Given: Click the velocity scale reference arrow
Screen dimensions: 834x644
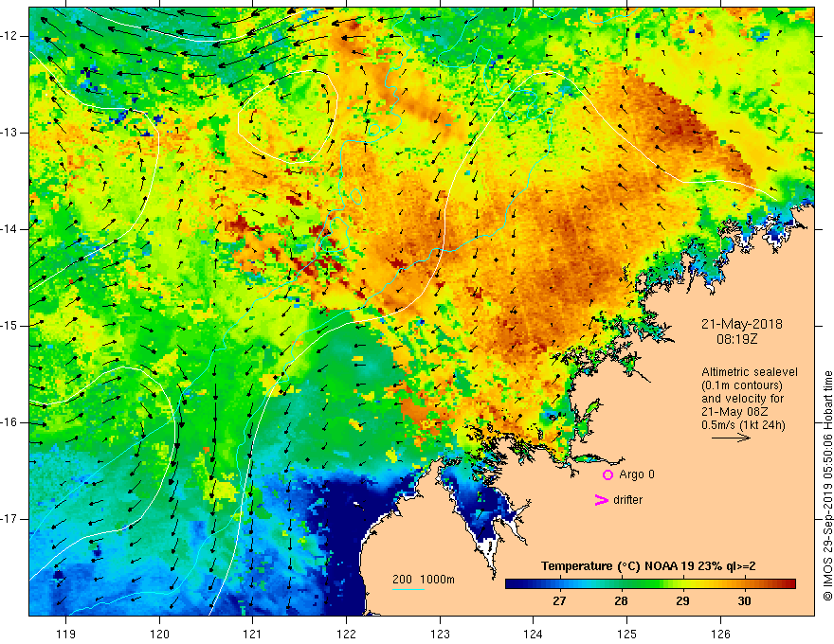Looking at the screenshot, I should click(731, 438).
